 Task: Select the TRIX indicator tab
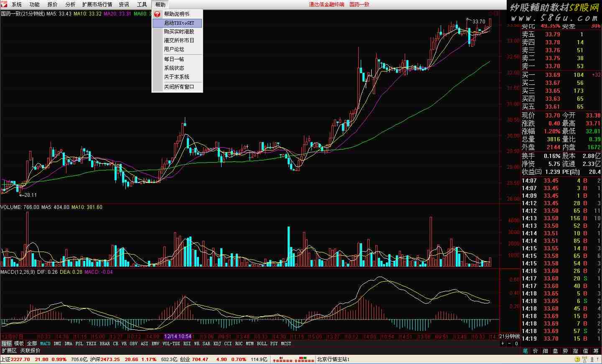(91, 344)
